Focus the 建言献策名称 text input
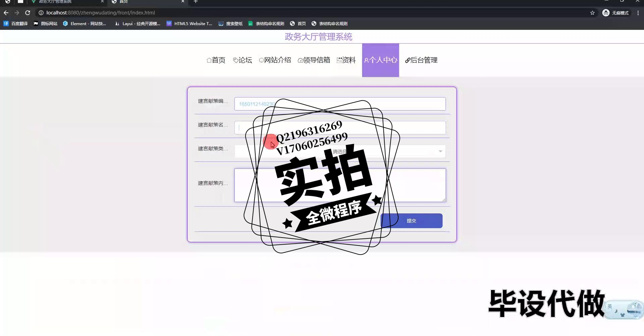Screen dimensions: 644x336 (340, 128)
